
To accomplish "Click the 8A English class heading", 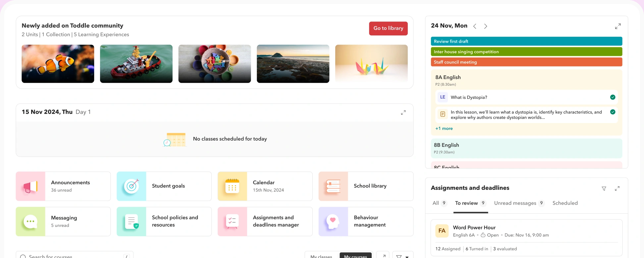I will [448, 77].
